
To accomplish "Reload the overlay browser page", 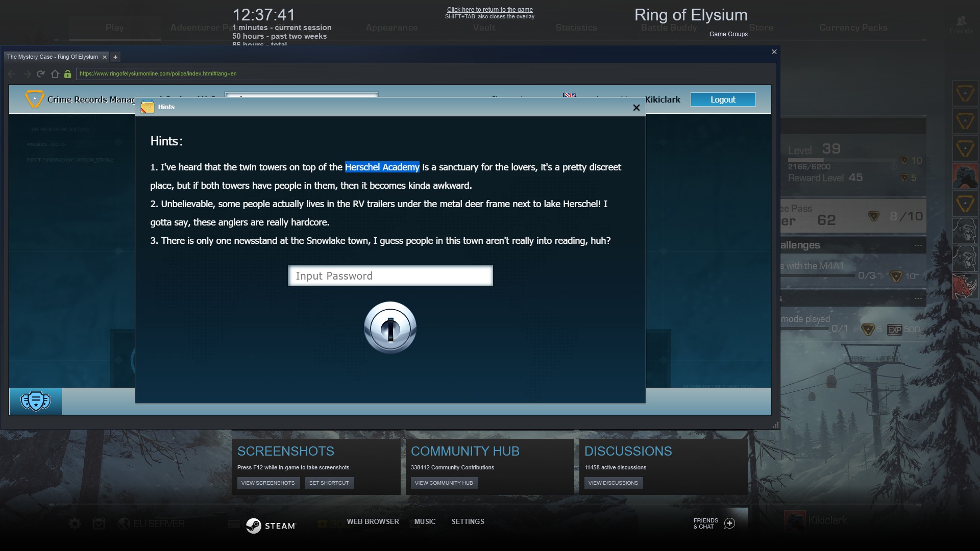I will (41, 74).
